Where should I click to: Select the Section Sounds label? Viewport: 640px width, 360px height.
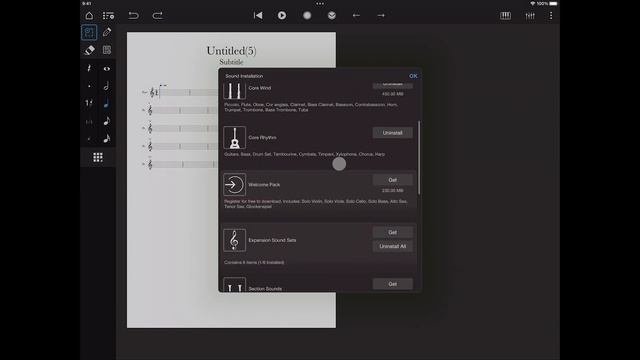coord(265,289)
